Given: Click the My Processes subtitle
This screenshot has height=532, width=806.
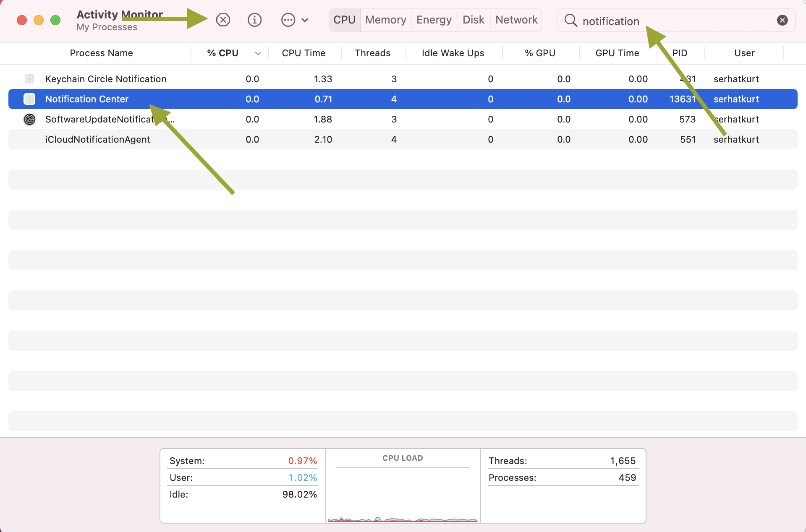Looking at the screenshot, I should pos(107,27).
